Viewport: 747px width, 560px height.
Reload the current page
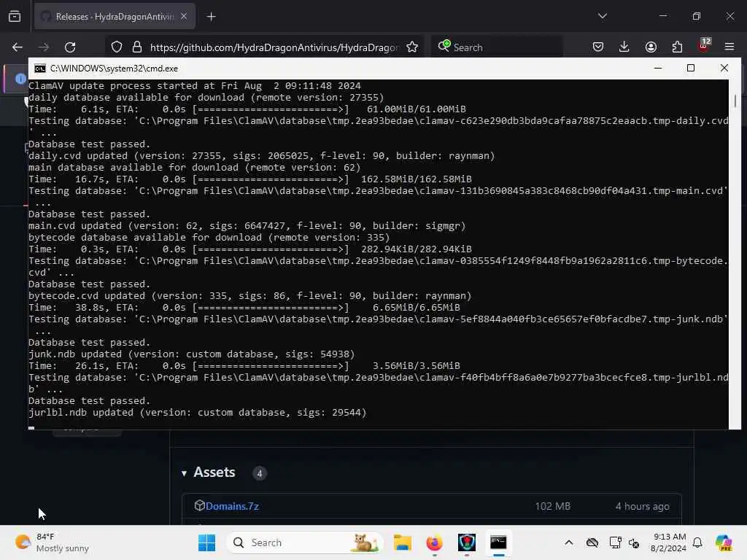pyautogui.click(x=70, y=47)
